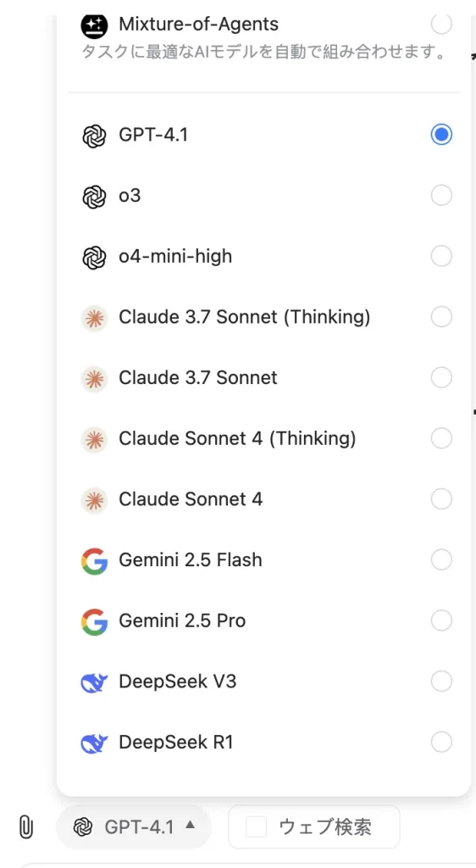Click the upward arrow on model selector
The image size is (476, 868).
point(191,825)
